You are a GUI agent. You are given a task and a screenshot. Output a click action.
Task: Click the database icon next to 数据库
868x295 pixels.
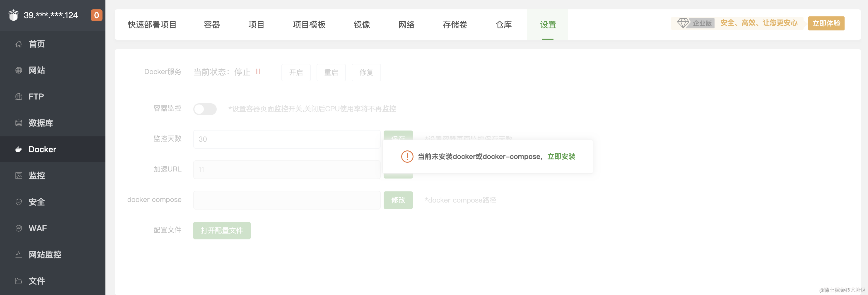tap(19, 123)
